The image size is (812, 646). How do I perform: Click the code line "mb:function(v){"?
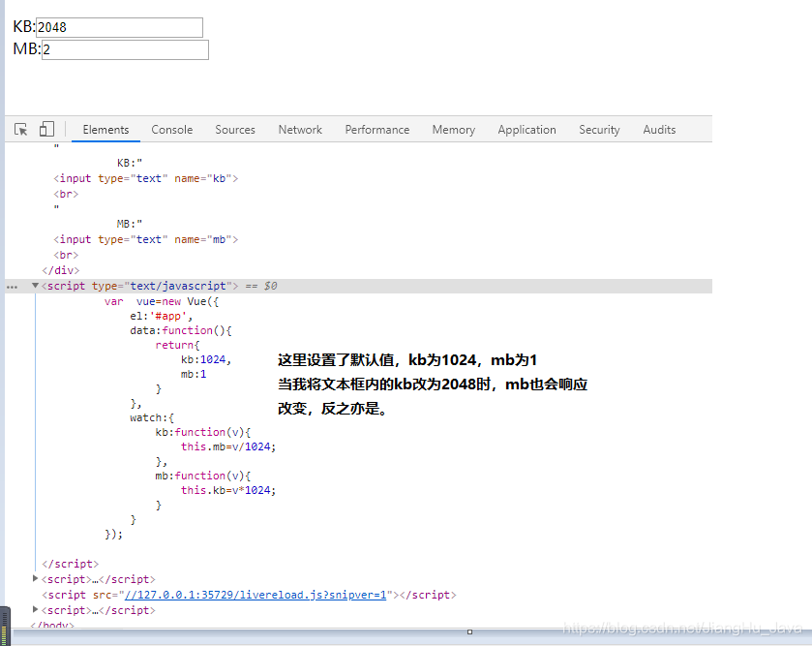(x=203, y=476)
